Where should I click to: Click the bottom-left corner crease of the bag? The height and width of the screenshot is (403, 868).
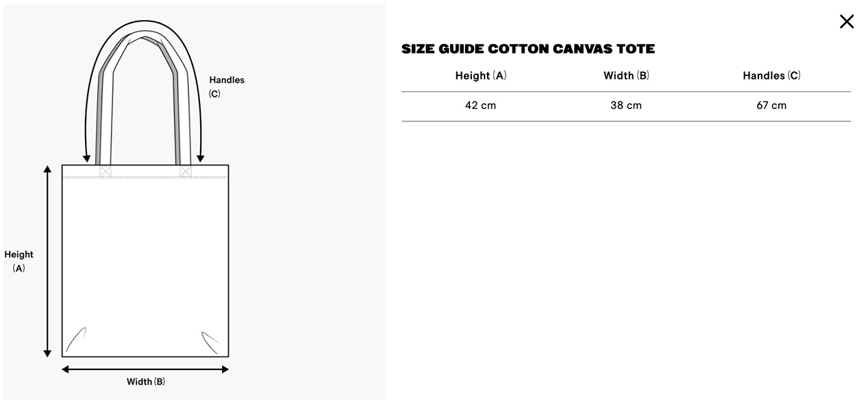pos(75,339)
